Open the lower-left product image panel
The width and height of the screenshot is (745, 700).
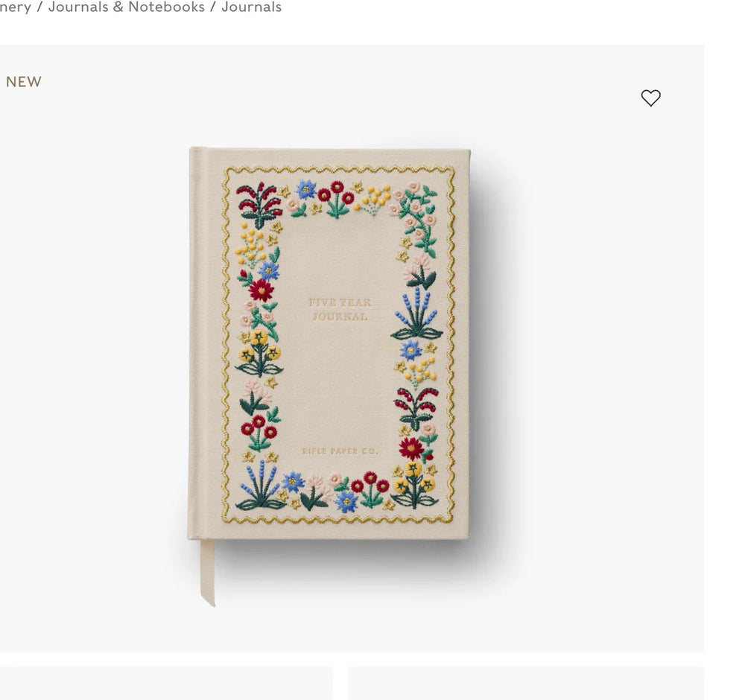click(x=166, y=683)
